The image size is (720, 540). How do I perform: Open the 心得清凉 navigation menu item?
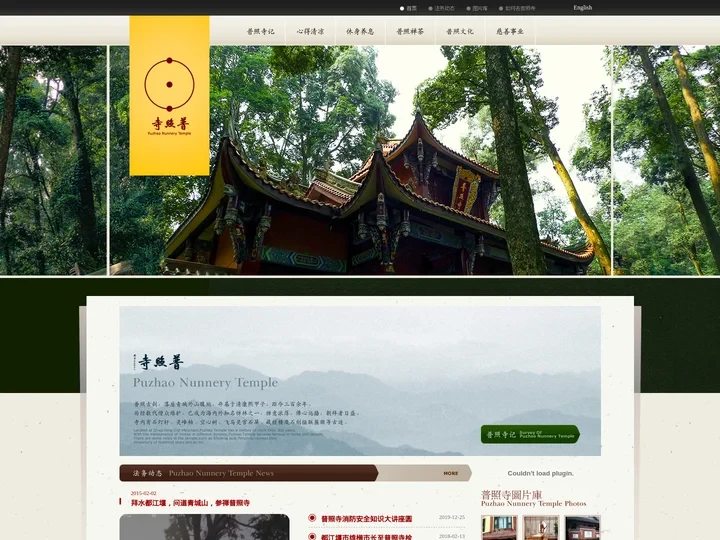coord(310,31)
